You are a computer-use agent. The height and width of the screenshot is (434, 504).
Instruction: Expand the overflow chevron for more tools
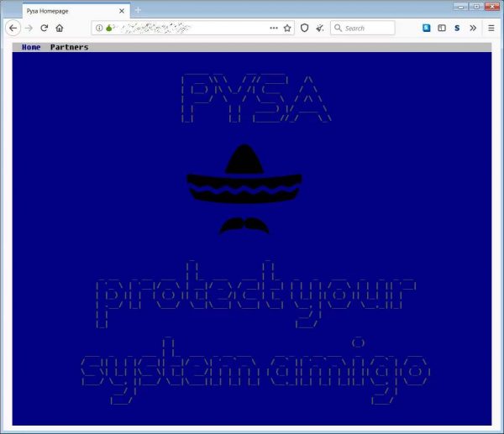(472, 28)
